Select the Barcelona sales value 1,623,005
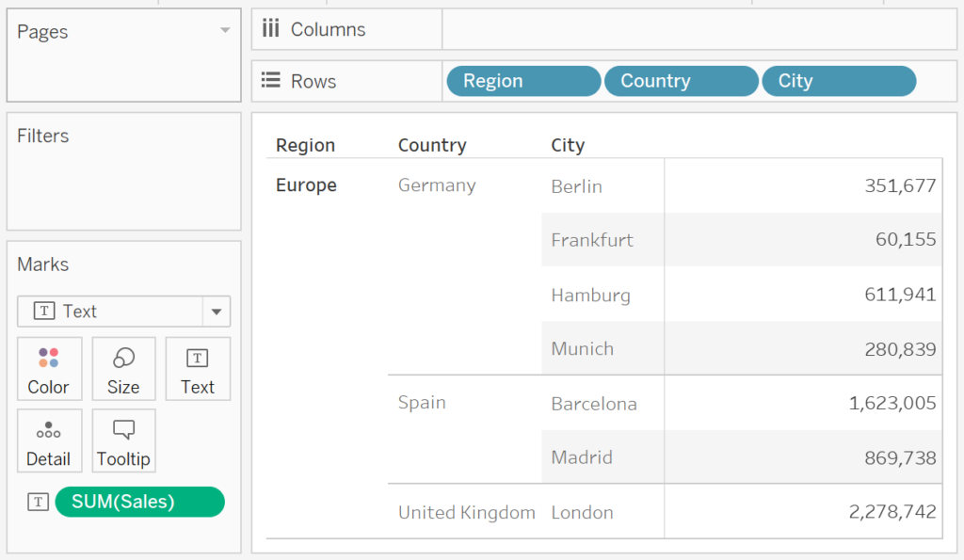 pos(892,403)
